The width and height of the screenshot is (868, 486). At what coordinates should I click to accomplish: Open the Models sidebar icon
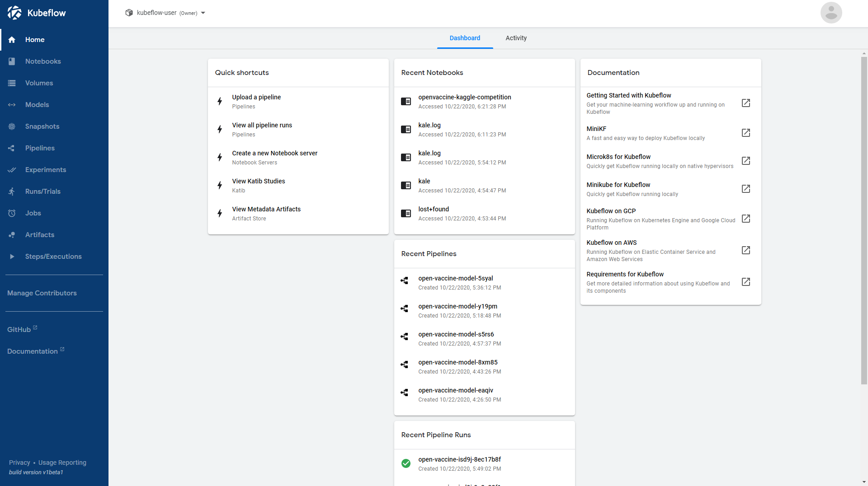[12, 105]
